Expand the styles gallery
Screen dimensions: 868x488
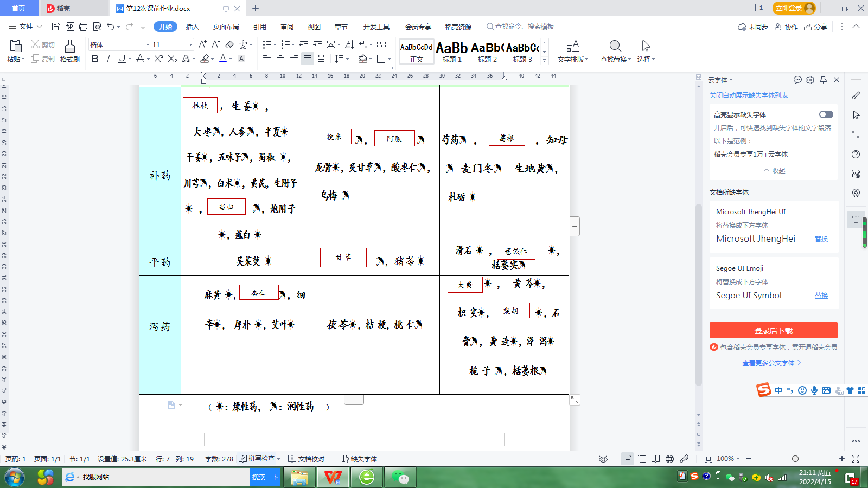point(545,61)
